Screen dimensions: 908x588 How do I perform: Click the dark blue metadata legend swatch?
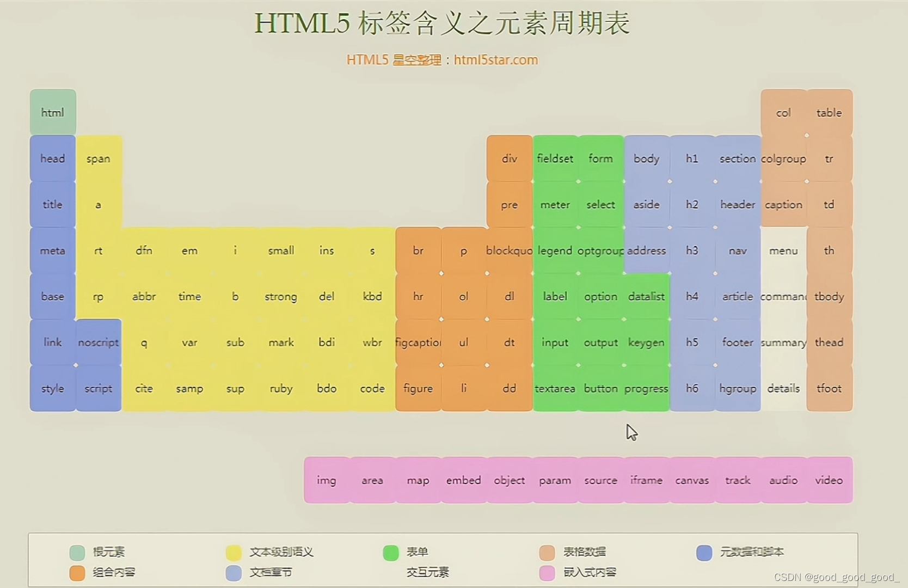pos(704,553)
